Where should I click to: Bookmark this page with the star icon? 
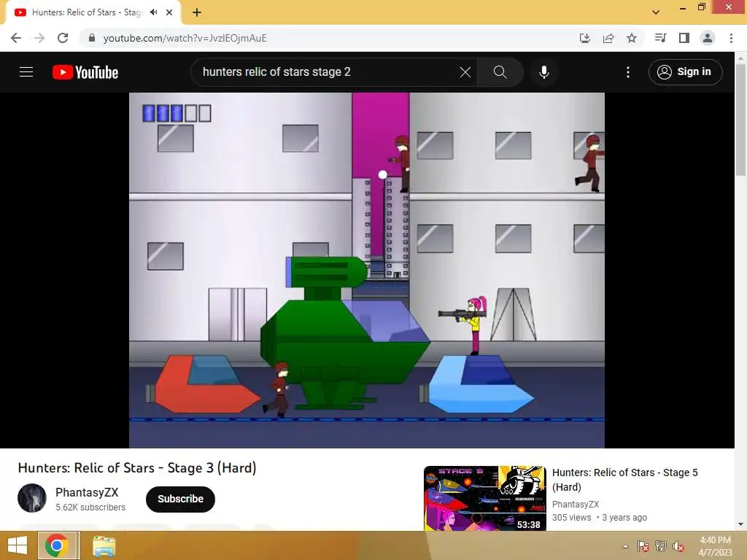pos(631,38)
